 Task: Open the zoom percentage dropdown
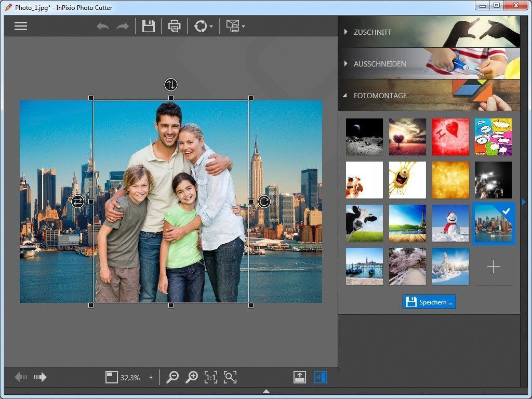click(151, 378)
